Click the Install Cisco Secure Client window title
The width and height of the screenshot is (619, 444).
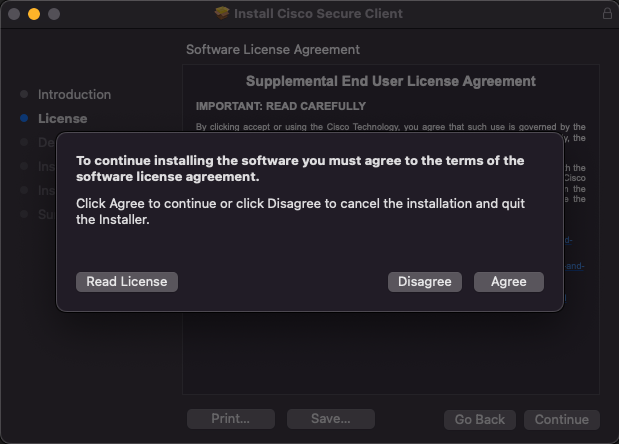pos(318,14)
